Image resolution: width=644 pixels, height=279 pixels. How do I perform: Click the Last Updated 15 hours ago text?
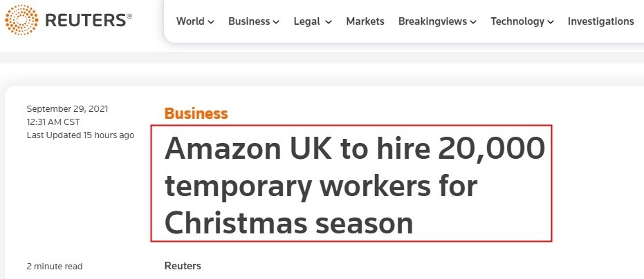(80, 135)
